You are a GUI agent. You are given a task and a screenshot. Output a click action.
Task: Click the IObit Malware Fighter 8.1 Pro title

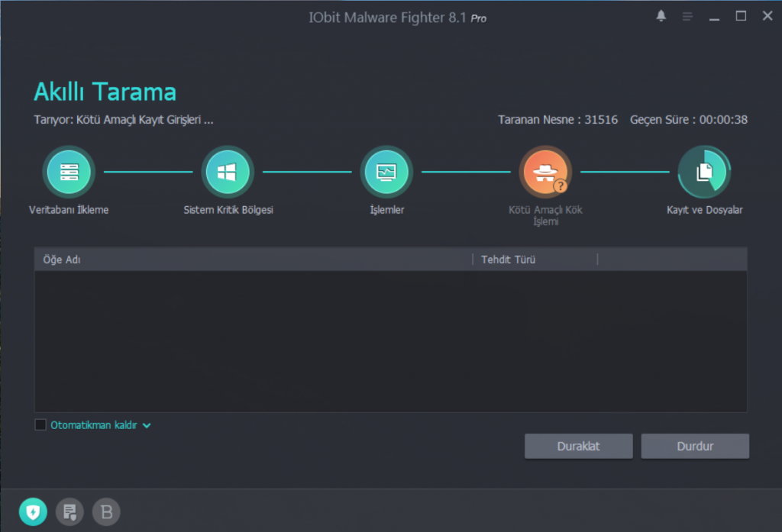coord(397,18)
